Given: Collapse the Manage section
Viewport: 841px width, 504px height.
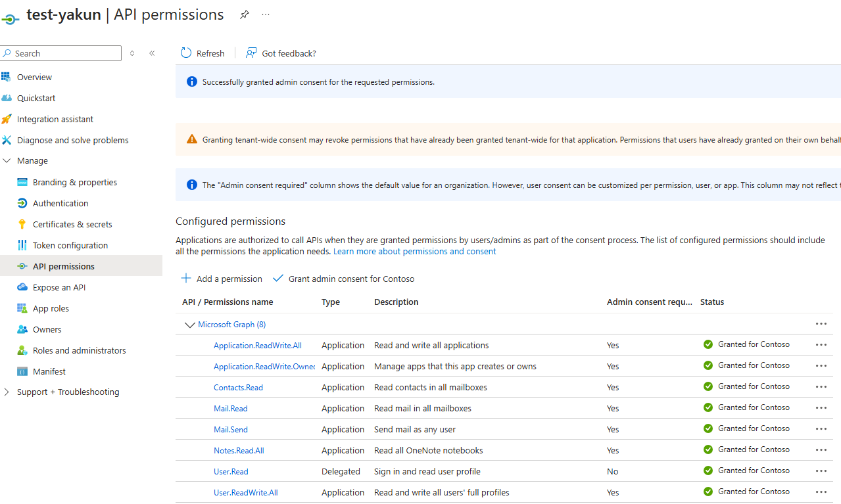Looking at the screenshot, I should click(x=7, y=161).
